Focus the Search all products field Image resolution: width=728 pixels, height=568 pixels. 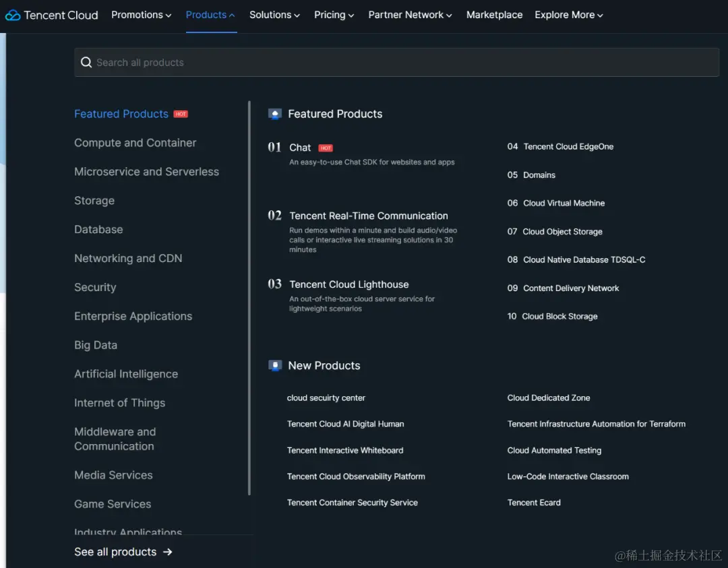396,62
